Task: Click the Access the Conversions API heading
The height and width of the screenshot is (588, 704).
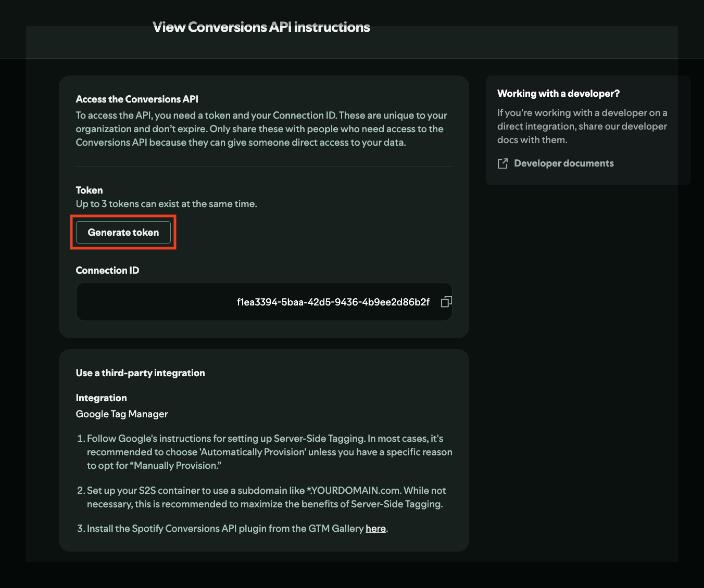Action: 137,99
